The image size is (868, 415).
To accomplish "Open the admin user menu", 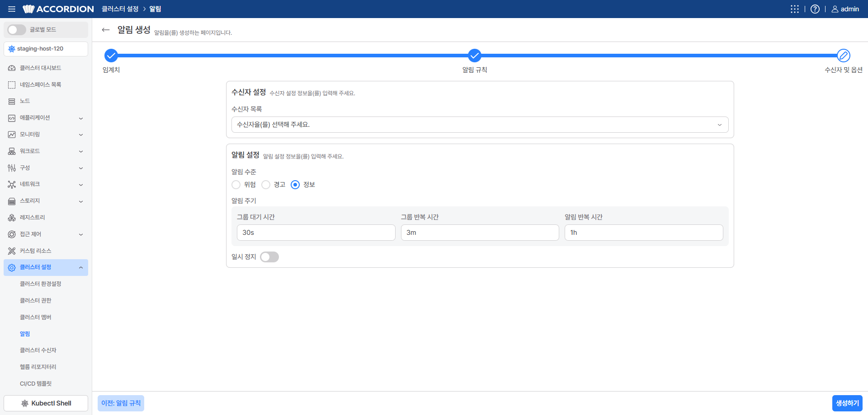I will [845, 9].
